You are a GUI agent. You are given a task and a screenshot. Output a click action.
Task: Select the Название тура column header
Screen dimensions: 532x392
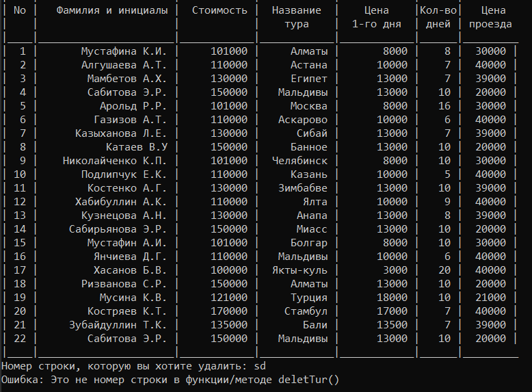coord(297,17)
